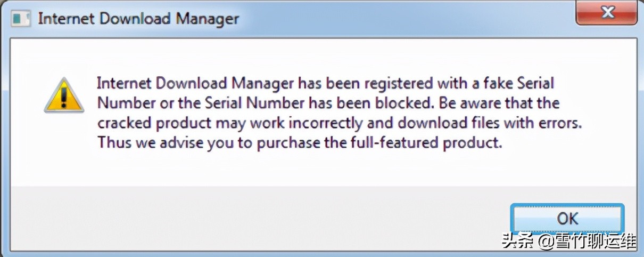644x257 pixels.
Task: Close the Internet Download Manager dialog
Action: coord(606,13)
